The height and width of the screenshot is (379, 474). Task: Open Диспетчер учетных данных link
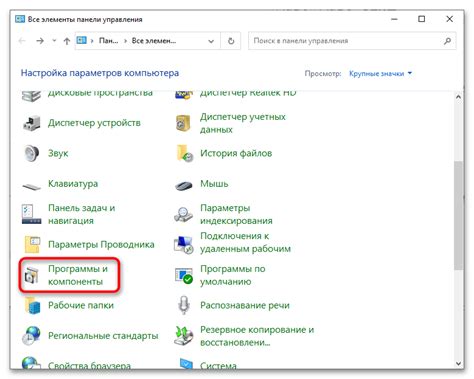point(243,123)
